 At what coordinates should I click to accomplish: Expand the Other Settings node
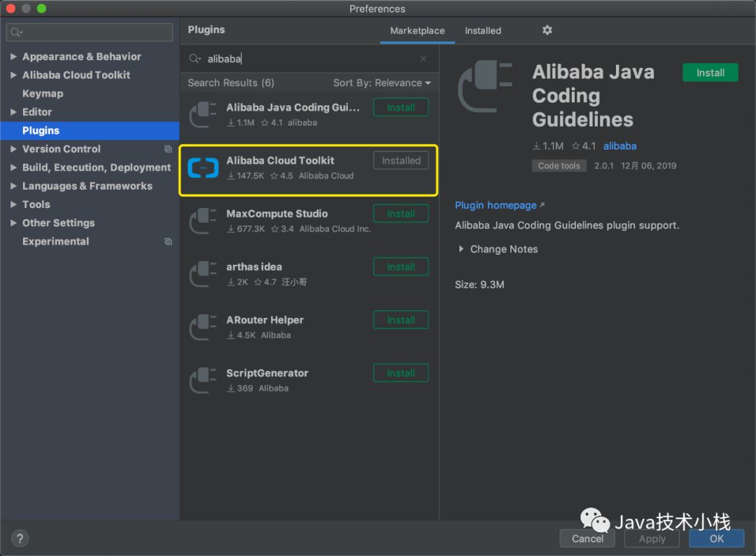(x=13, y=223)
